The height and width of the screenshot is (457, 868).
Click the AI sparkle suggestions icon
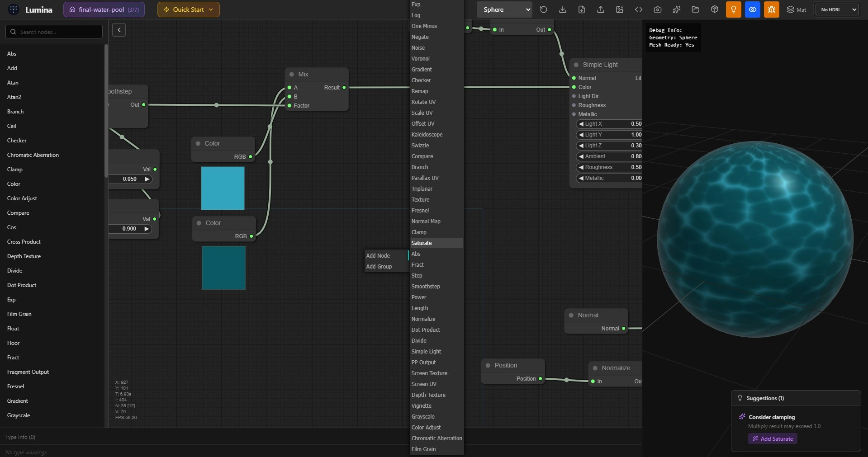[x=676, y=9]
